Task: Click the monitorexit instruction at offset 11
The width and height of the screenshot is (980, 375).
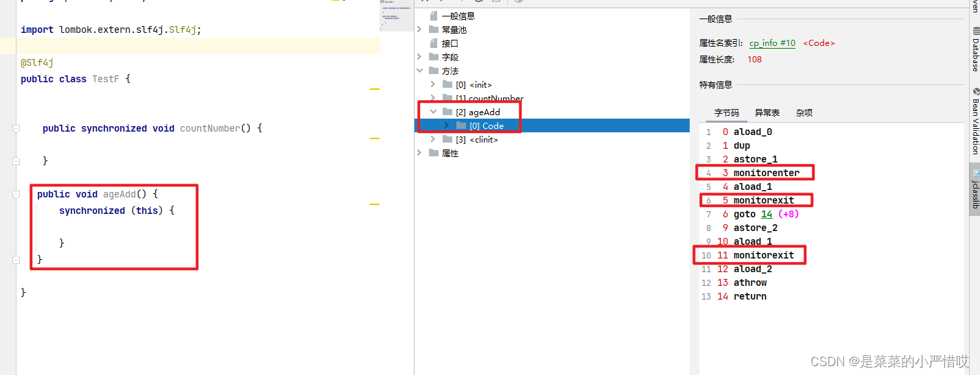Action: [764, 255]
